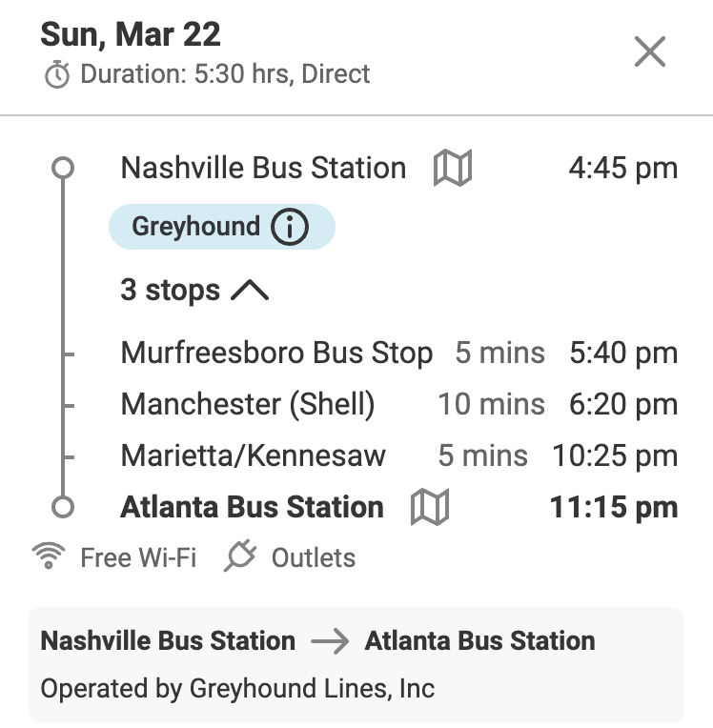This screenshot has height=728, width=713.
Task: Click the Outlets plug icon
Action: (240, 556)
